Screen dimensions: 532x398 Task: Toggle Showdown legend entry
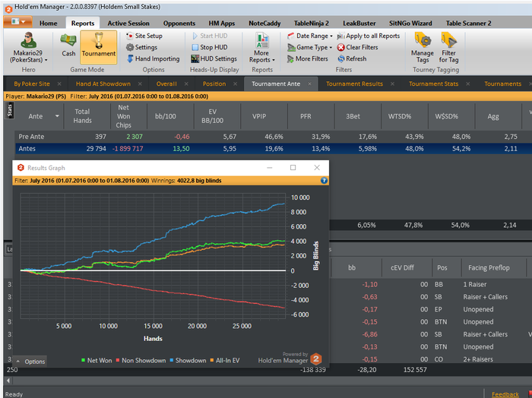point(188,360)
